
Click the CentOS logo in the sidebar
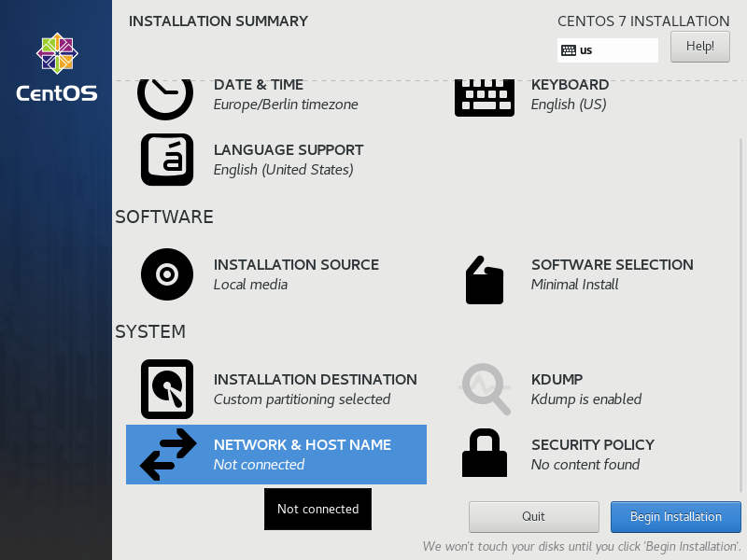pos(56,67)
